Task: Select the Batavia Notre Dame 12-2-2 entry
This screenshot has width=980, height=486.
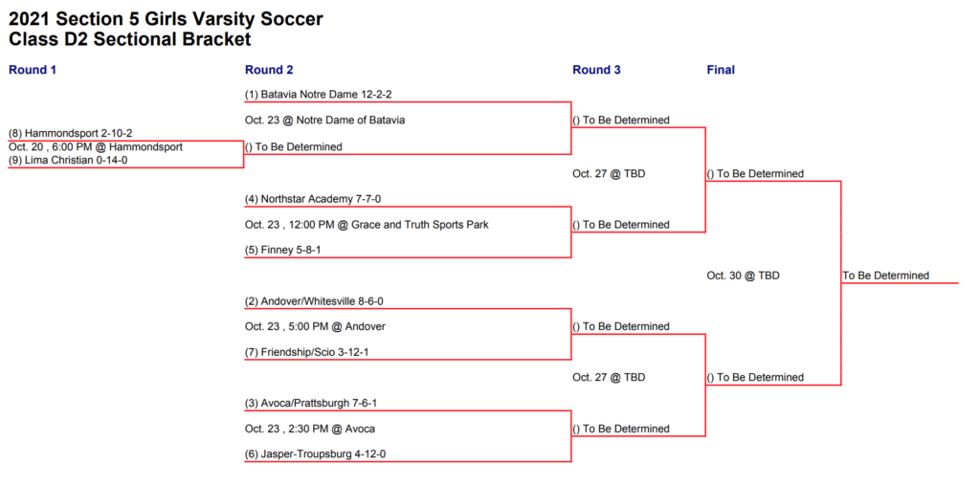Action: pyautogui.click(x=318, y=95)
